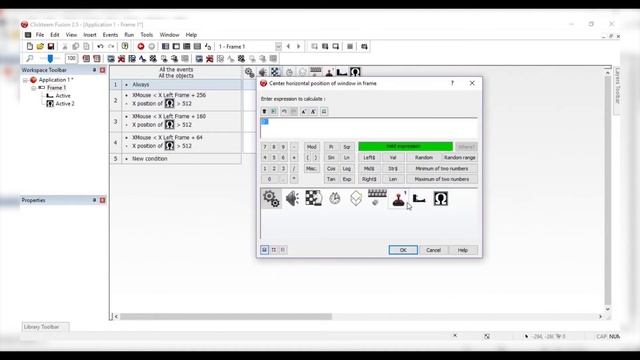
Task: Click the zoom value box showing 100
Action: (71, 59)
